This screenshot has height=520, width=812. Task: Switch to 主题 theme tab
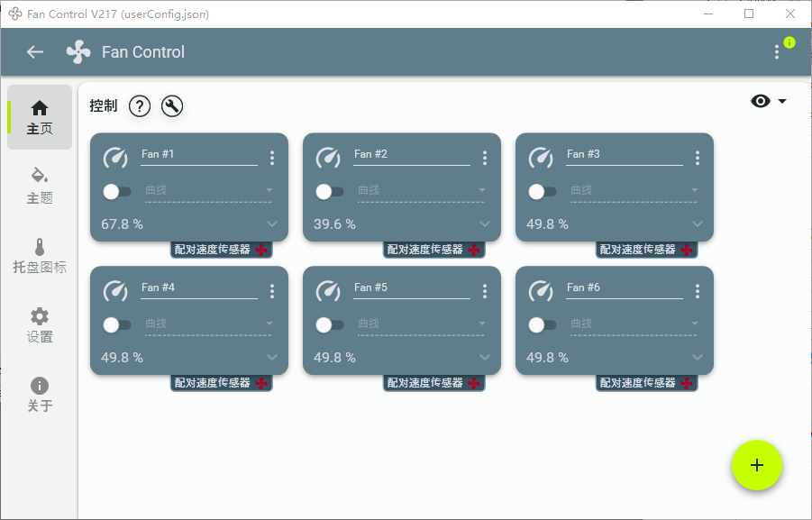[40, 187]
